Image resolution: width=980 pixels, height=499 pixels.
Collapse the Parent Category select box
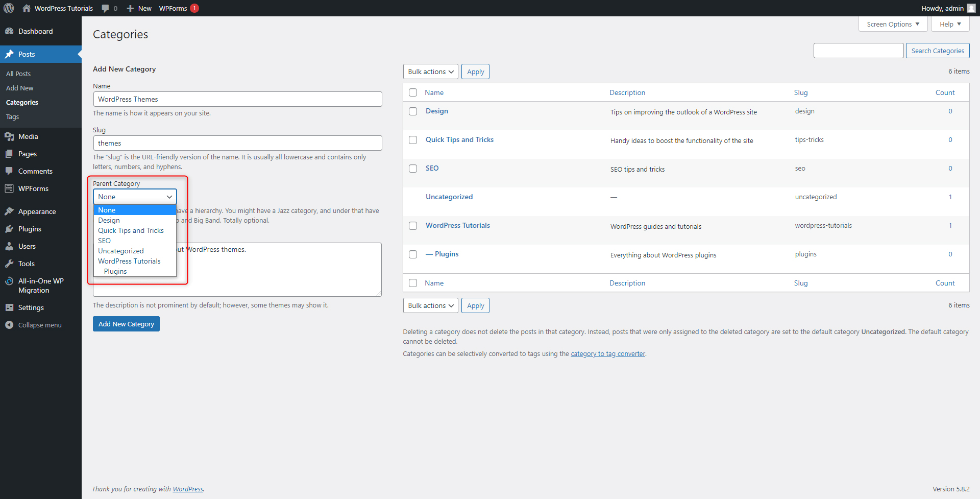click(135, 197)
